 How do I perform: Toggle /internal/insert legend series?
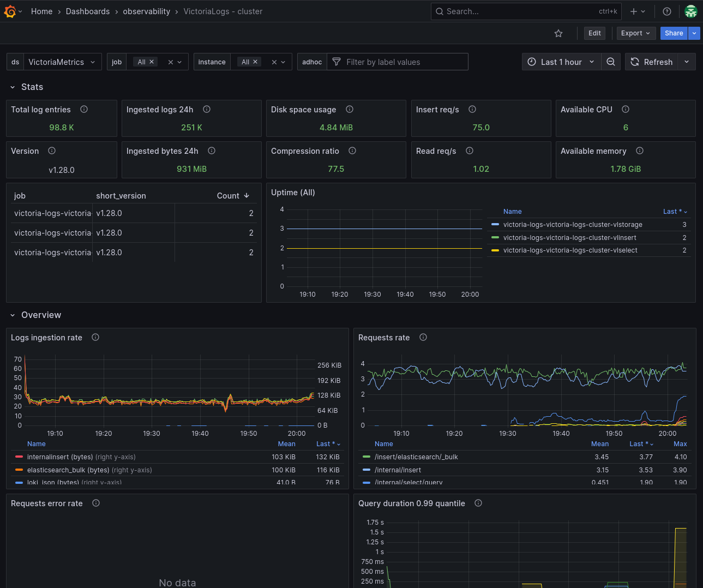pyautogui.click(x=398, y=470)
